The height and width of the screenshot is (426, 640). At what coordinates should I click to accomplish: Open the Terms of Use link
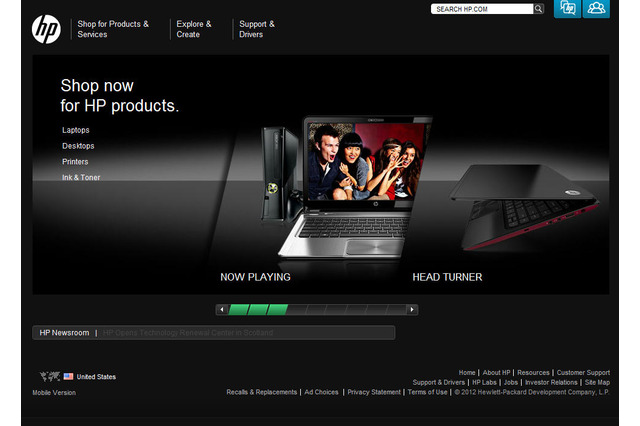coord(427,392)
